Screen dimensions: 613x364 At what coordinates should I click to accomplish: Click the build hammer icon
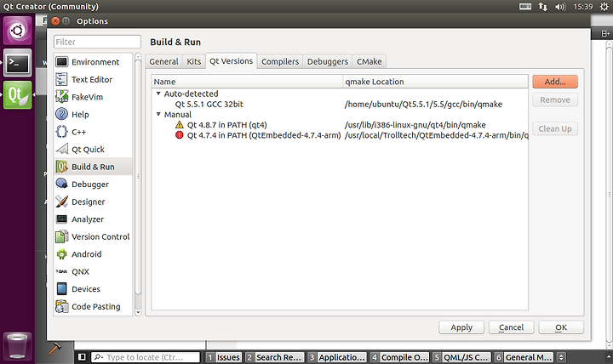[x=54, y=349]
